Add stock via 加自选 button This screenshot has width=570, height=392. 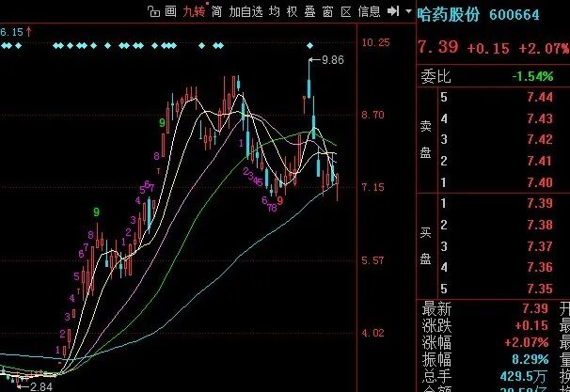tap(245, 11)
